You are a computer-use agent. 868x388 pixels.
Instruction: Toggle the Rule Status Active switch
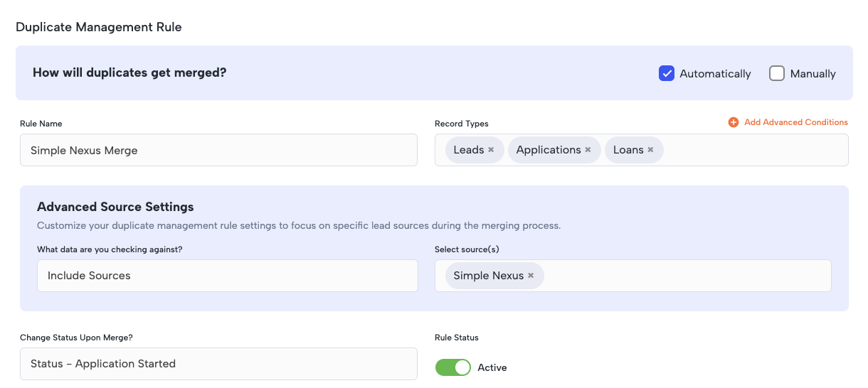453,367
